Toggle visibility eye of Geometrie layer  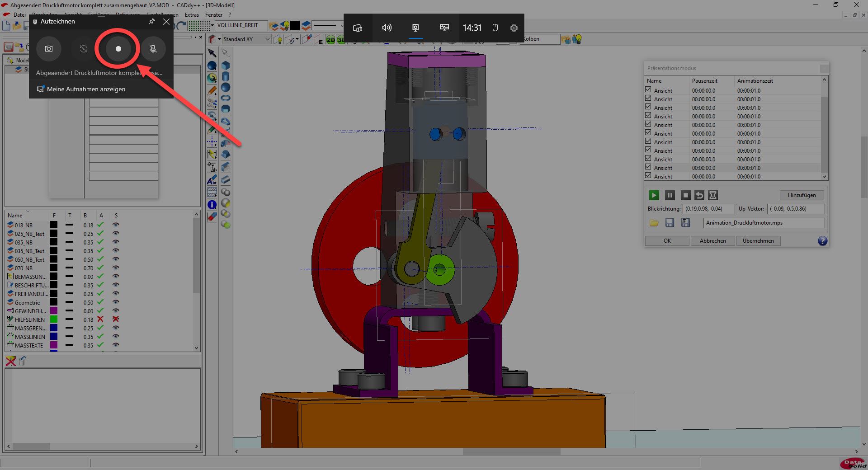pyautogui.click(x=116, y=302)
